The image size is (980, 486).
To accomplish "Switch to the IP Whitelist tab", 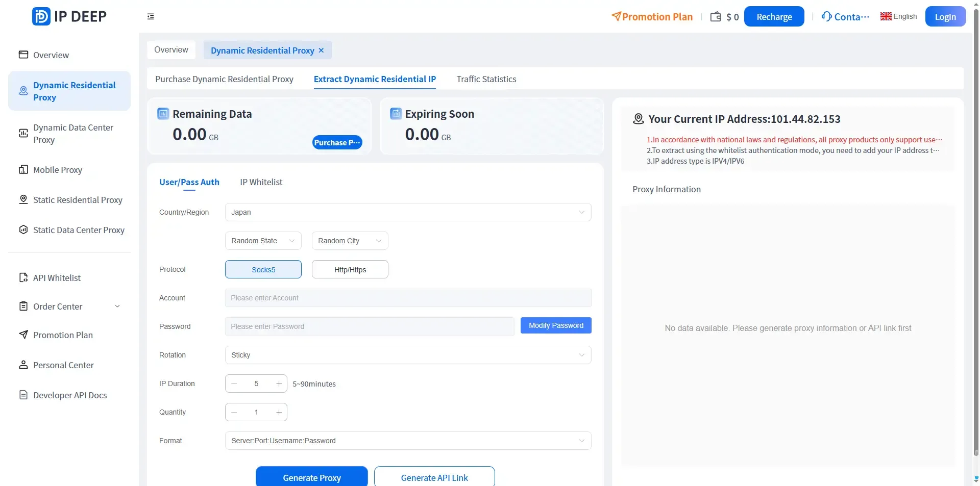I will [261, 182].
